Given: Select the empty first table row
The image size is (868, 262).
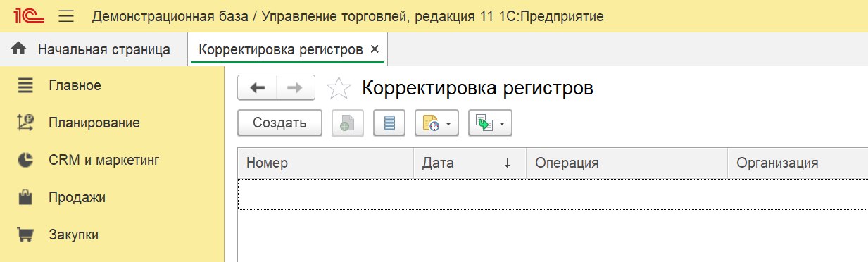Looking at the screenshot, I should tap(553, 194).
